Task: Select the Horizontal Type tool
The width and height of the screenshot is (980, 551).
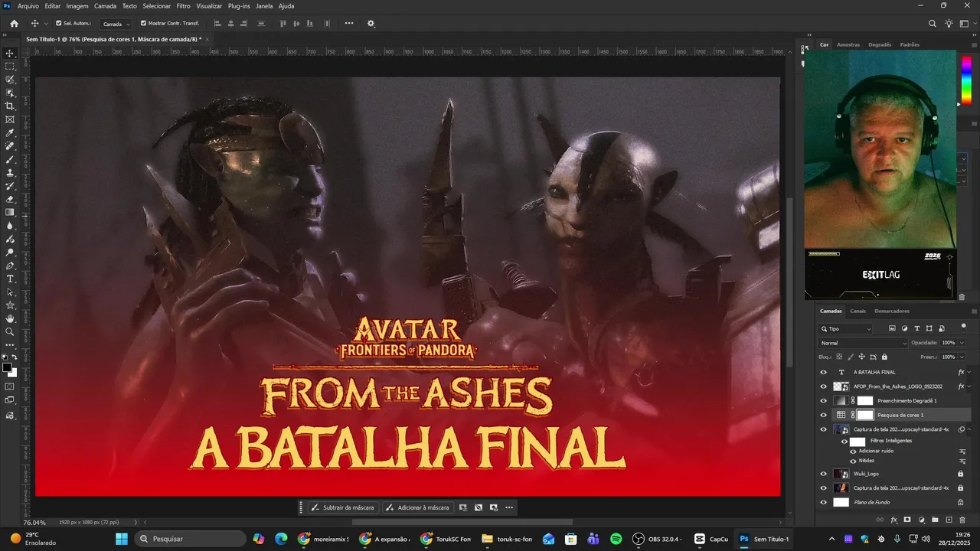Action: [10, 279]
